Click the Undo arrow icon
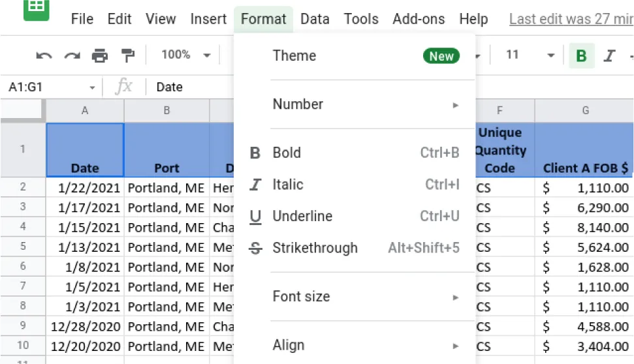The height and width of the screenshot is (364, 634). pyautogui.click(x=44, y=56)
